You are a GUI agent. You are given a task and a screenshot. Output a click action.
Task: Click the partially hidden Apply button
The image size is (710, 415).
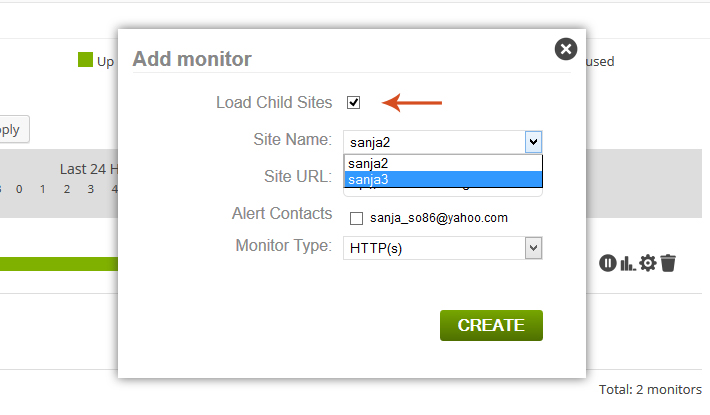click(x=14, y=130)
